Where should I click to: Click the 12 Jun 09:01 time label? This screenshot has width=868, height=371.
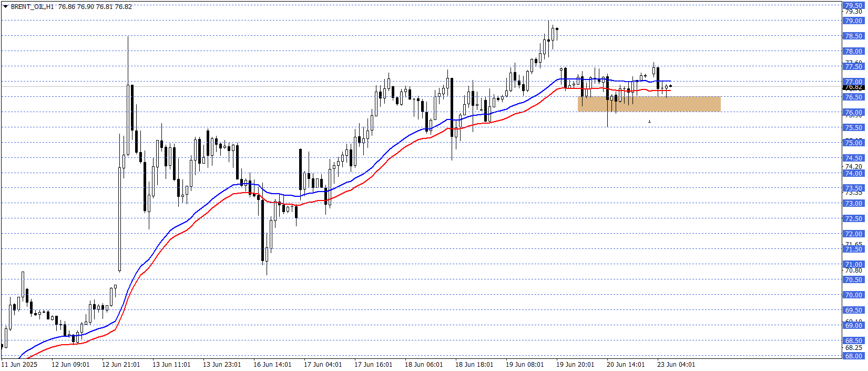pyautogui.click(x=70, y=364)
